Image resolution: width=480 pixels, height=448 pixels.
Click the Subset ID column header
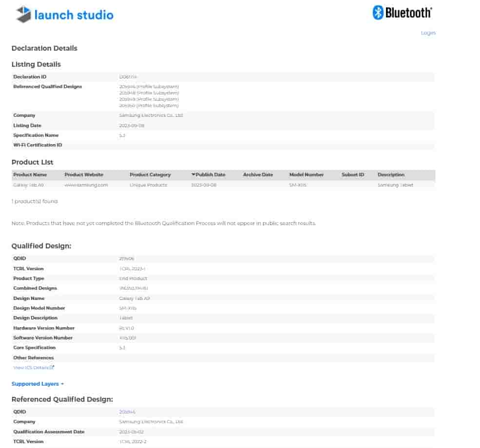353,175
